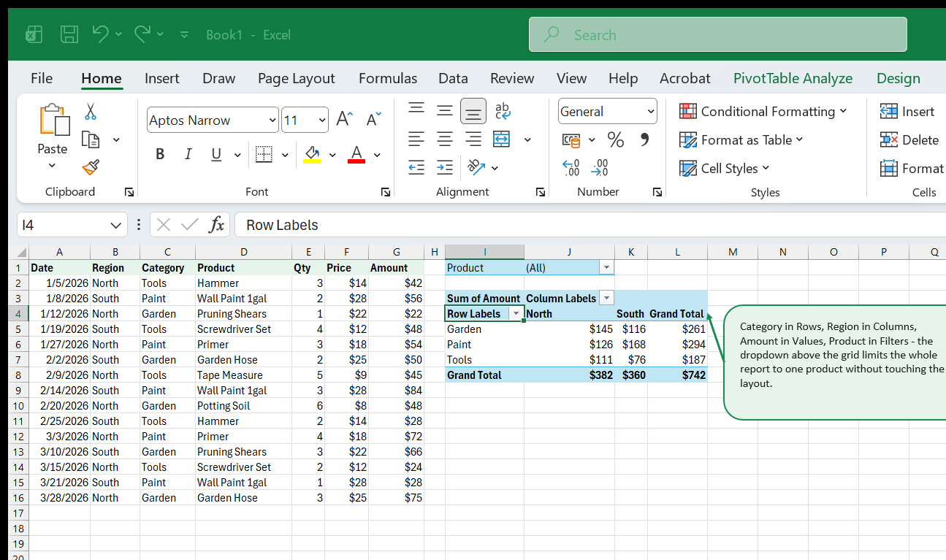Click the Insert cells button
This screenshot has width=946, height=560.
pyautogui.click(x=907, y=111)
